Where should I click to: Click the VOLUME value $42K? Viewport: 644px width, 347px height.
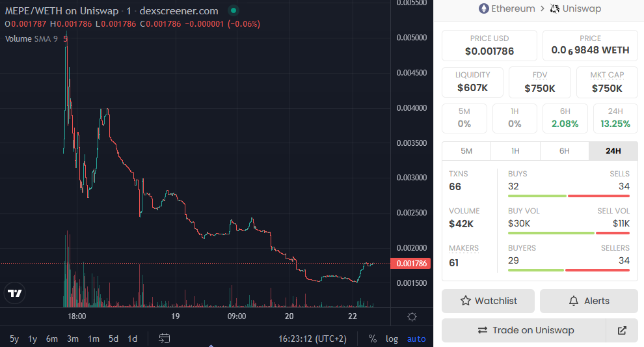coord(461,224)
